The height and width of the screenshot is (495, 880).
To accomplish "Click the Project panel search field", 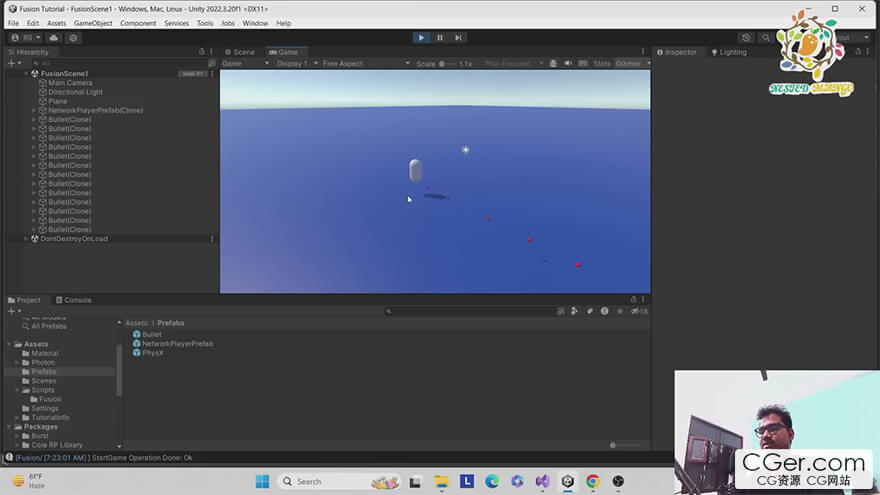I will 469,311.
